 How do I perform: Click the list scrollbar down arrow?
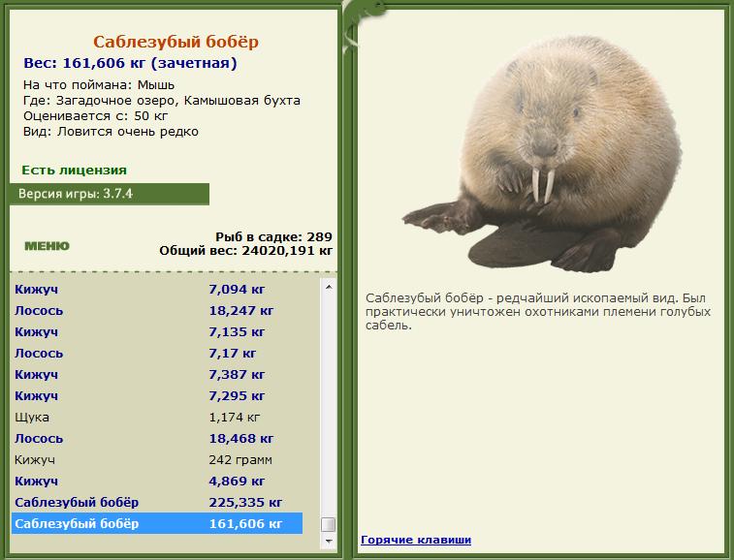click(329, 541)
